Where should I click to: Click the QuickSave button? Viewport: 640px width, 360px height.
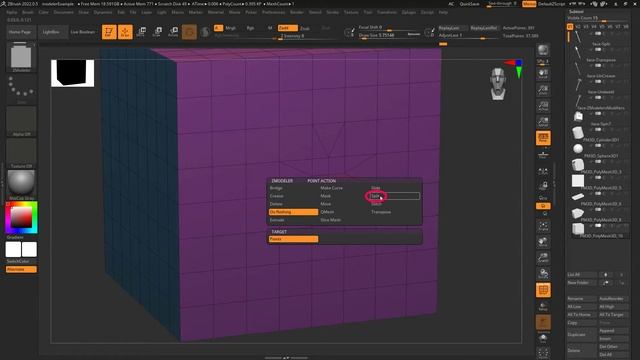[x=469, y=4]
